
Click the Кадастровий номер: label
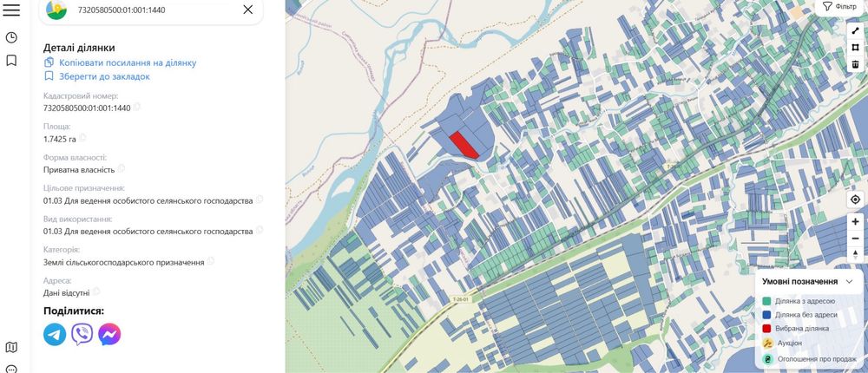[81, 95]
